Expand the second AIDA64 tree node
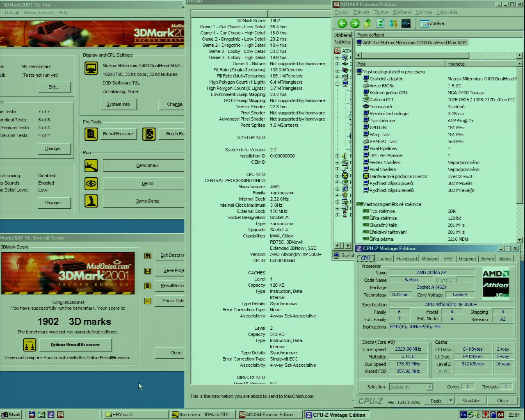525x420 pixels. click(338, 64)
